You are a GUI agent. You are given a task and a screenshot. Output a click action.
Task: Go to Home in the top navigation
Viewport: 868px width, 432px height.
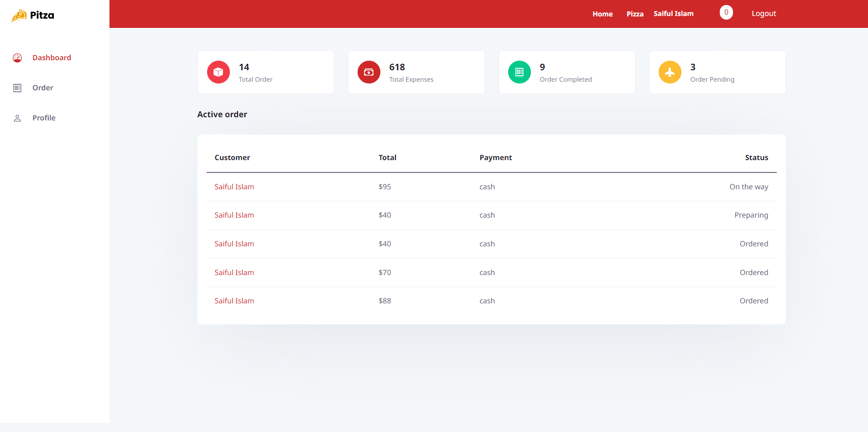tap(603, 14)
